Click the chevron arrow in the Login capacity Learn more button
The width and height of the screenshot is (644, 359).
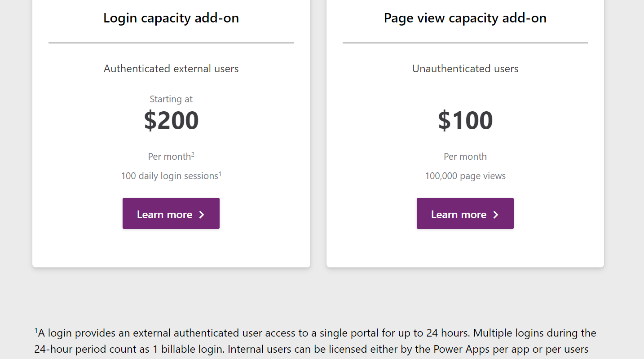pyautogui.click(x=202, y=215)
